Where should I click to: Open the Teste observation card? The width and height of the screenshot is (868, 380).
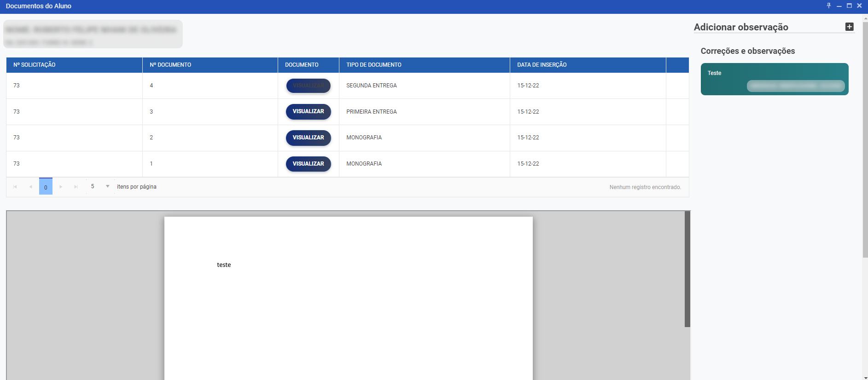pos(775,79)
